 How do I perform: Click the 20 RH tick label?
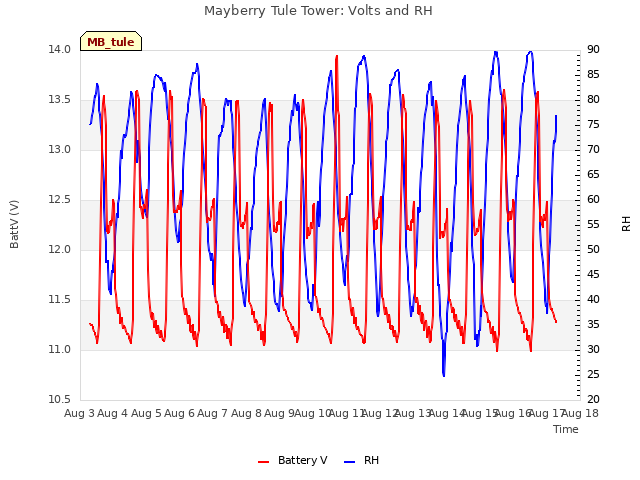tap(593, 400)
